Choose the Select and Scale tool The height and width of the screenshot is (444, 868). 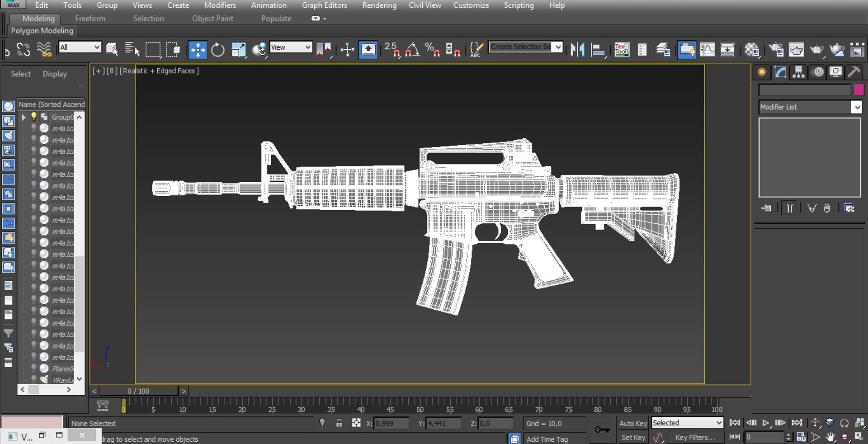[x=238, y=49]
